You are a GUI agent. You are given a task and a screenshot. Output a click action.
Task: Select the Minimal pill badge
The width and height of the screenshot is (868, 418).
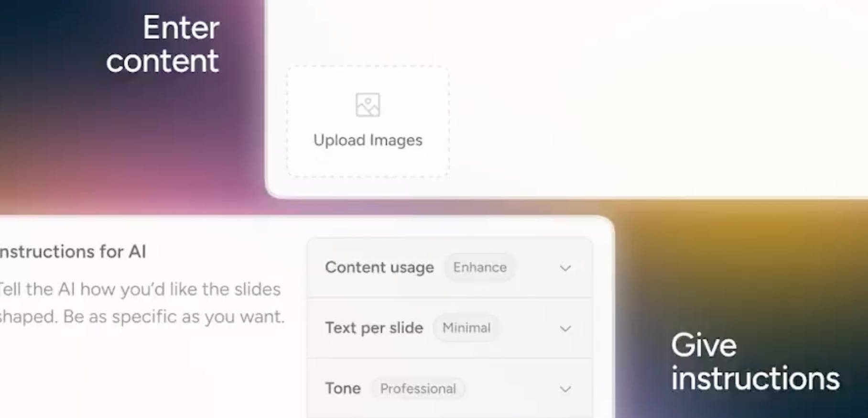pos(467,328)
